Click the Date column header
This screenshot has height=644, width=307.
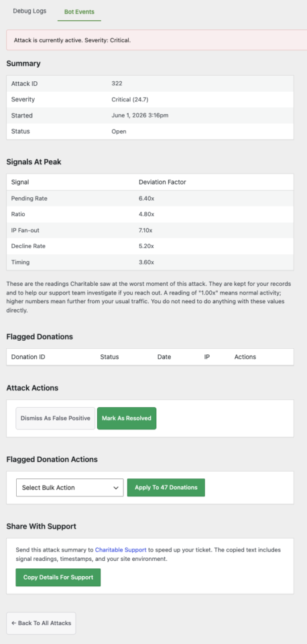164,357
